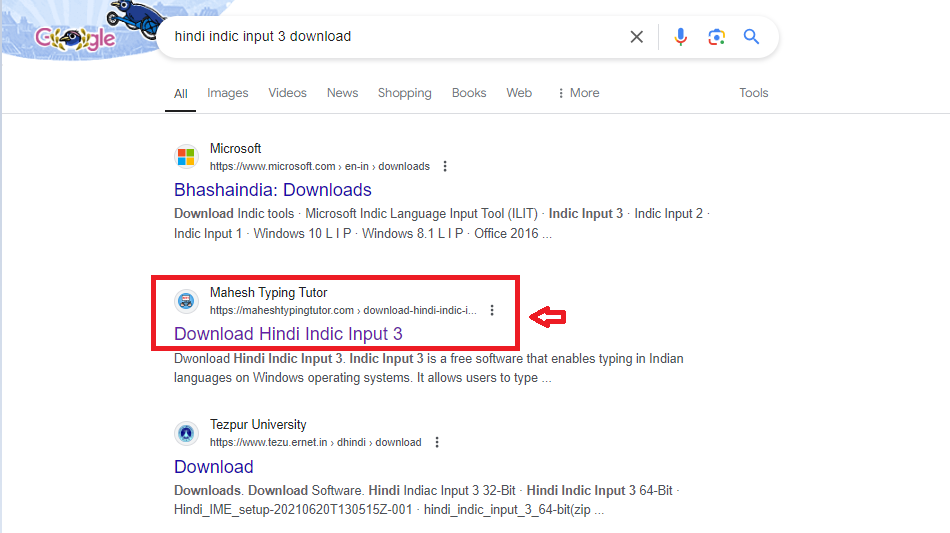Screen dimensions: 950x533
Task: Click the blue magnifier search button
Action: pyautogui.click(x=751, y=37)
